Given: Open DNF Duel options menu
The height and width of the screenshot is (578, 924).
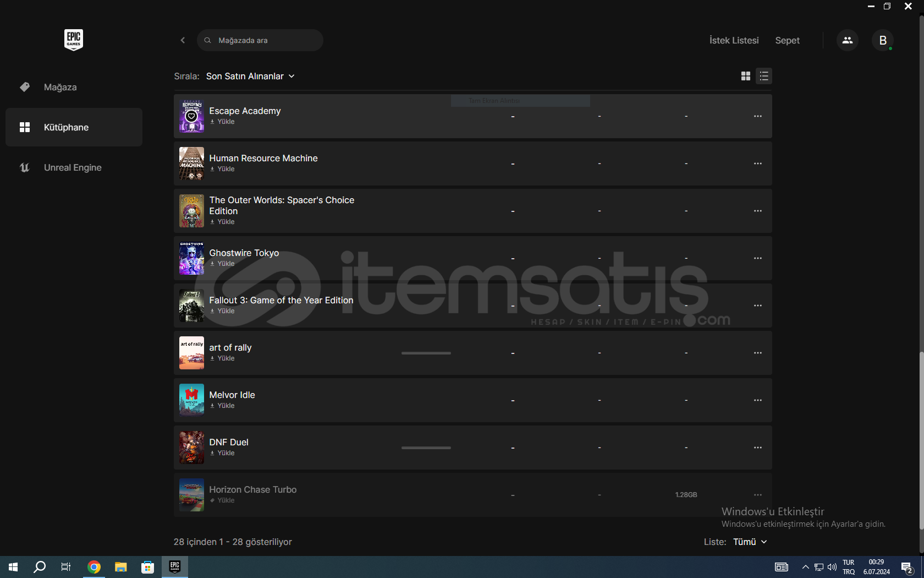Looking at the screenshot, I should (758, 448).
